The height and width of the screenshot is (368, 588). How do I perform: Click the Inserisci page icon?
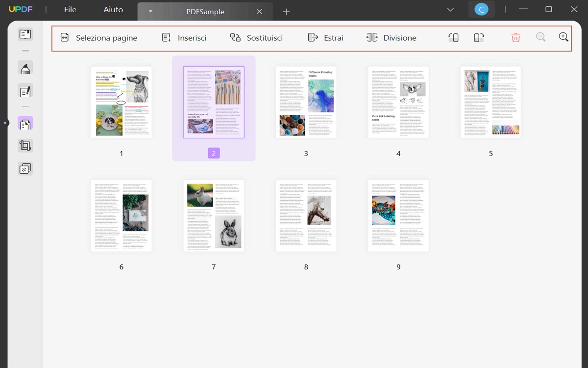[167, 38]
